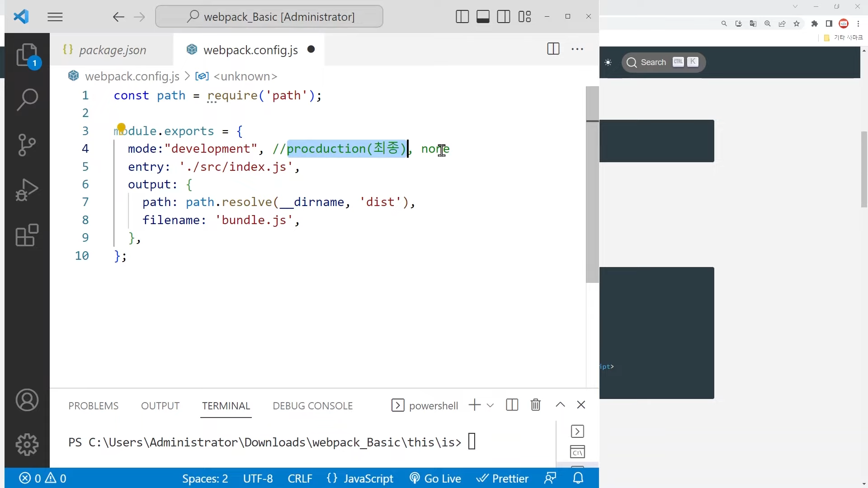Image resolution: width=868 pixels, height=488 pixels.
Task: Click Go Live in the status bar
Action: point(435,478)
